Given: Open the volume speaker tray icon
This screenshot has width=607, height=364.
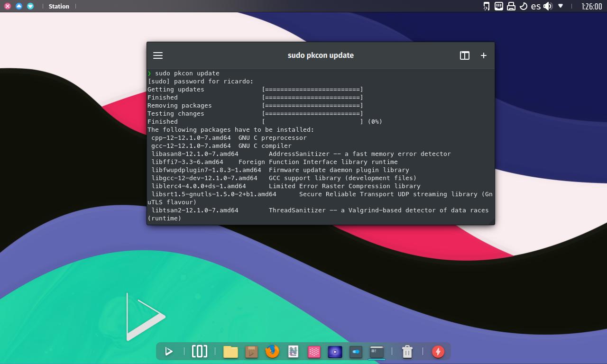Looking at the screenshot, I should tap(548, 6).
